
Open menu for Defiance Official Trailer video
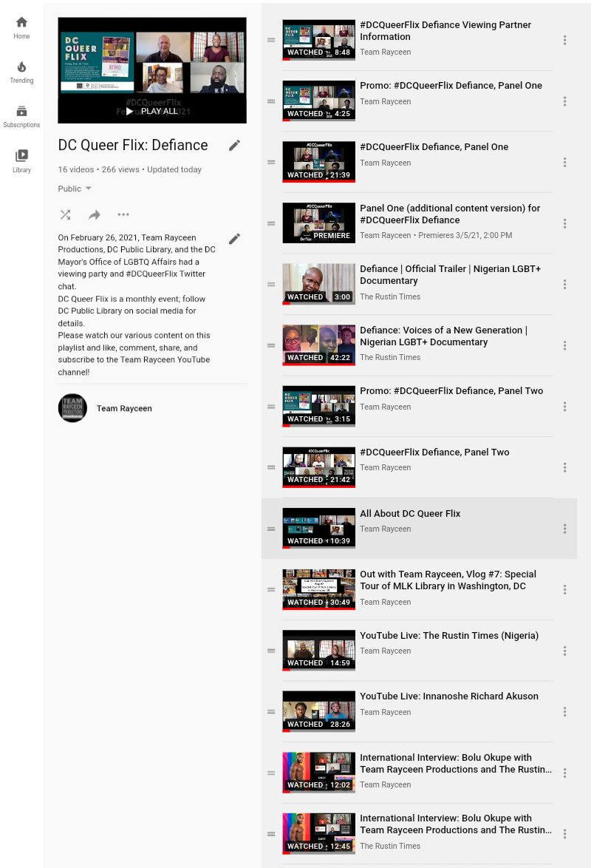(564, 285)
